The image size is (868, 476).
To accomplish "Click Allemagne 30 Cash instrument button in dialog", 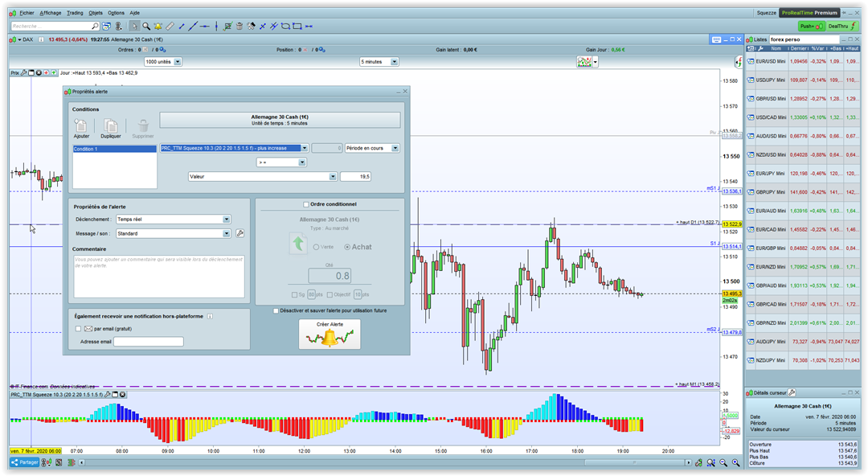I will click(280, 120).
